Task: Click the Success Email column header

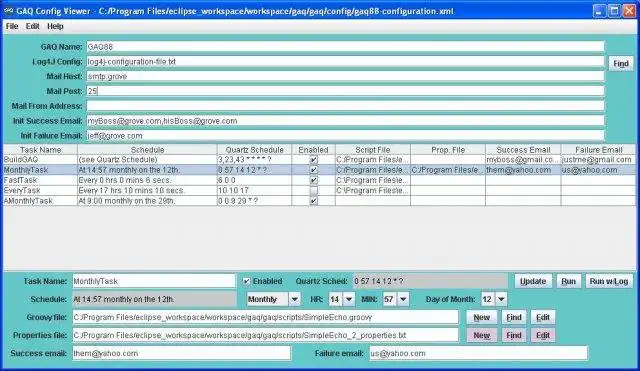Action: coord(523,150)
